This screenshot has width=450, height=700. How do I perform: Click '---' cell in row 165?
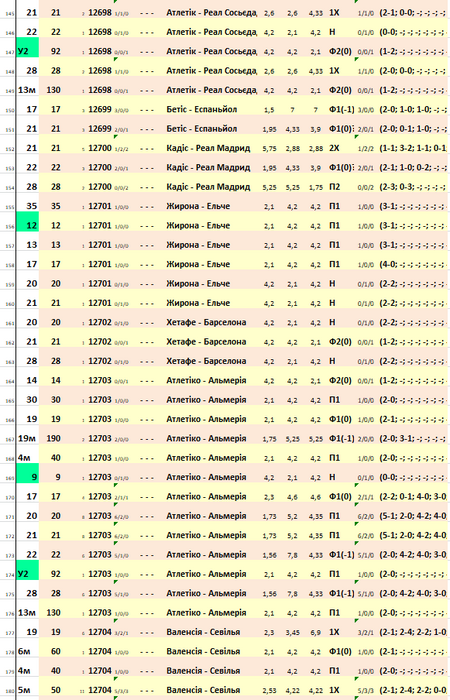coord(146,400)
